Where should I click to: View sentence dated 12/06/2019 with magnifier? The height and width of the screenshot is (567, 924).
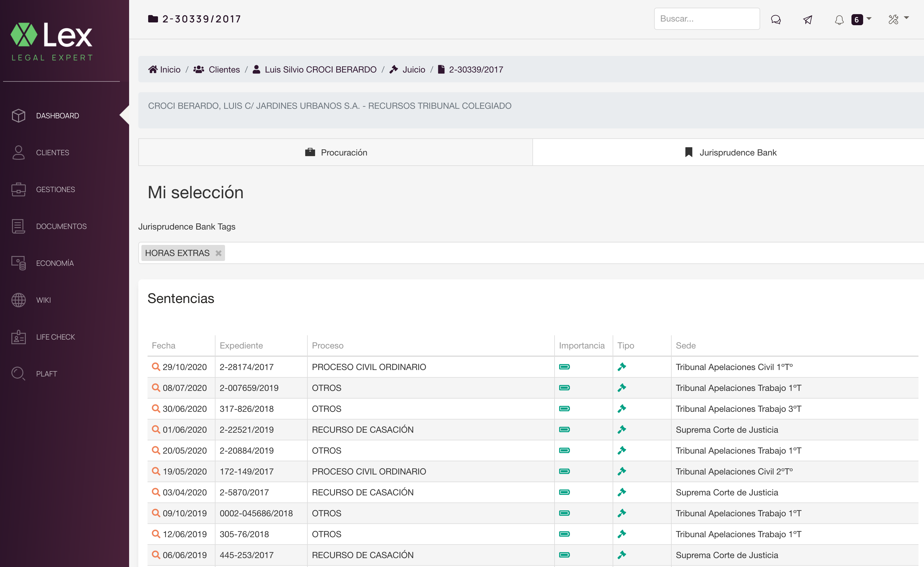point(156,534)
